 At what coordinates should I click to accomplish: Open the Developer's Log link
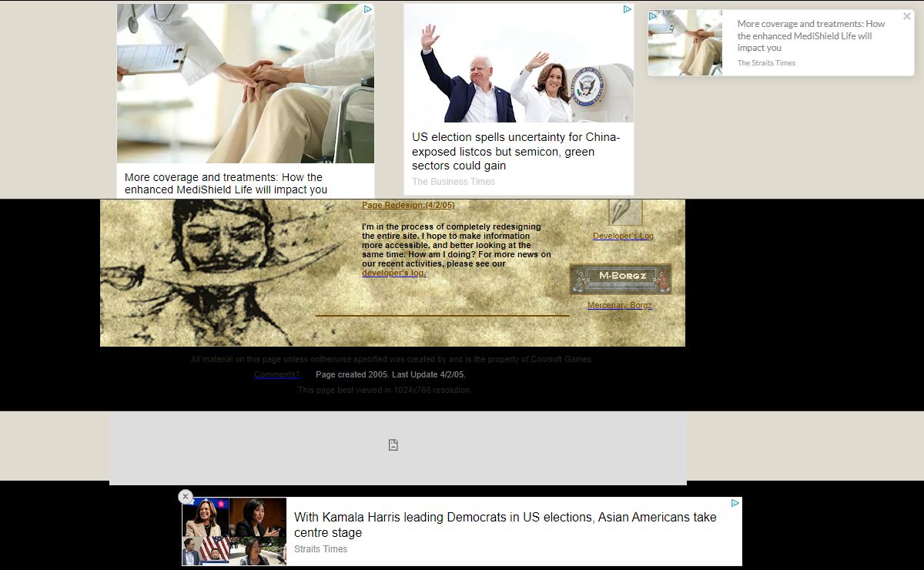tap(623, 236)
